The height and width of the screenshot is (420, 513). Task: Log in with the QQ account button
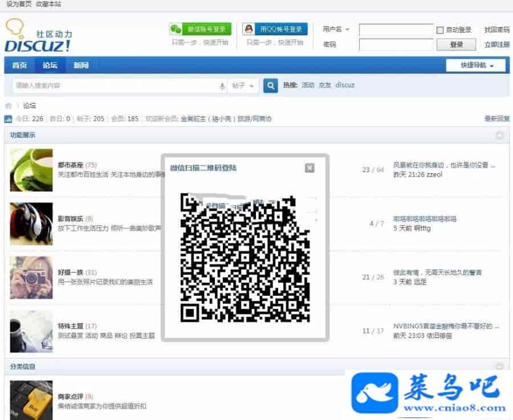click(275, 29)
